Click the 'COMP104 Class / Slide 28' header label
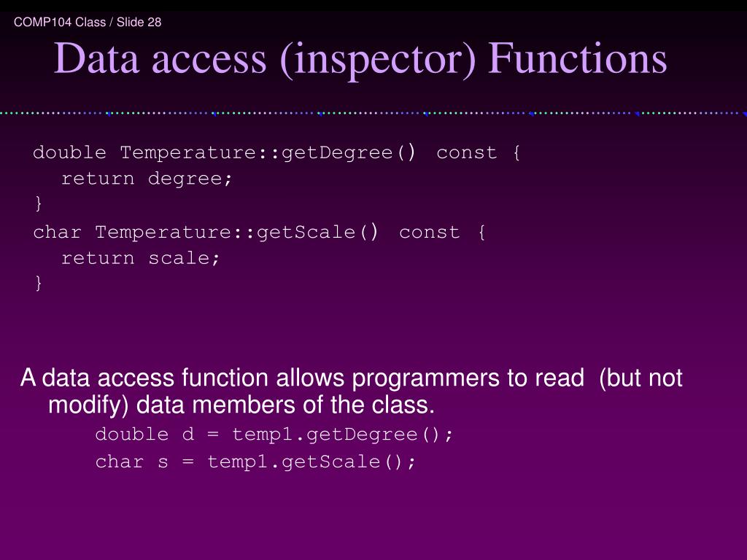This screenshot has width=747, height=560. [x=88, y=23]
